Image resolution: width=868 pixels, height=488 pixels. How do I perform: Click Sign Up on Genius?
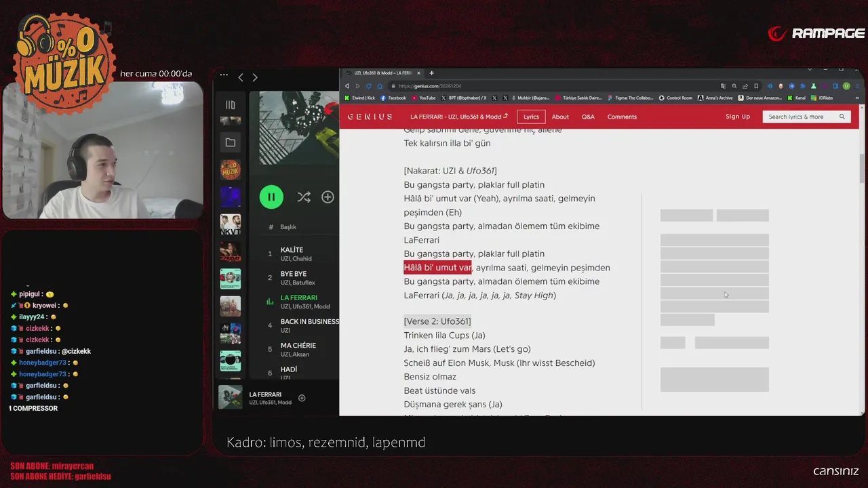coord(738,117)
